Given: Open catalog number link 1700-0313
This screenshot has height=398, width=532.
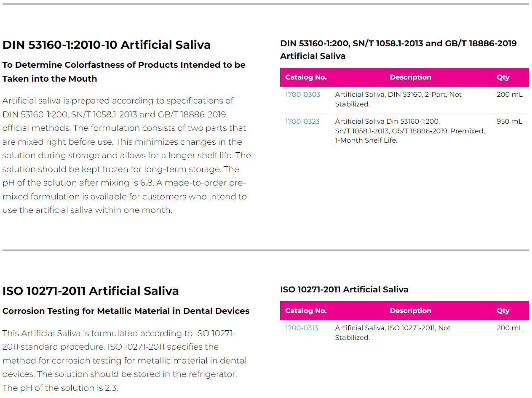Looking at the screenshot, I should pos(302,328).
